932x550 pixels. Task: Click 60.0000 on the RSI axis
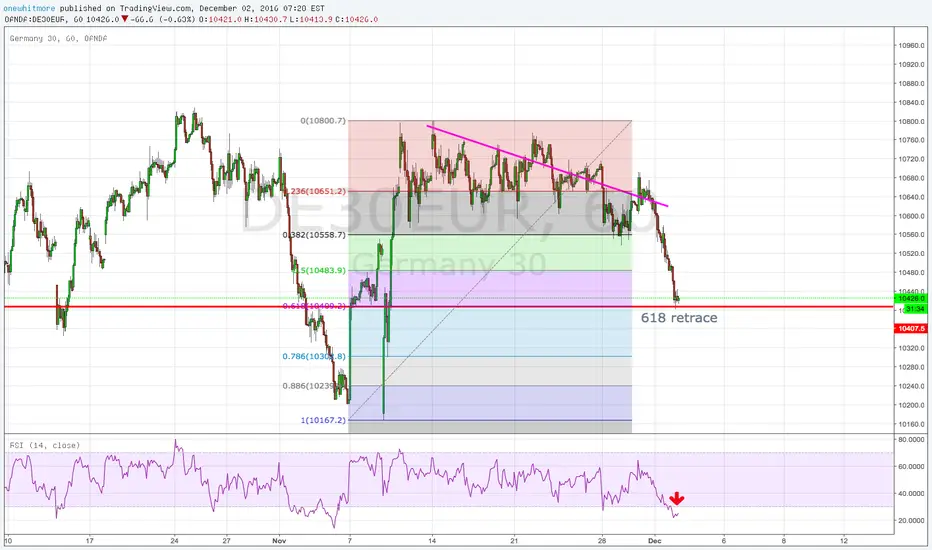pyautogui.click(x=911, y=467)
